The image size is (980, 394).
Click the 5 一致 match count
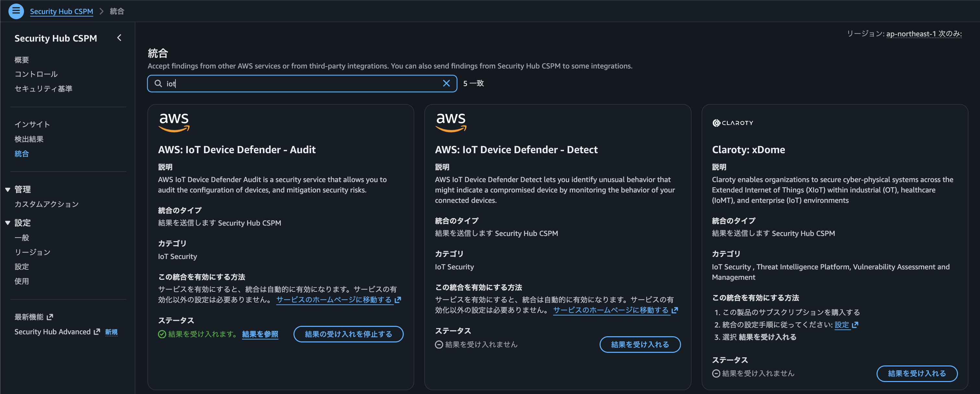click(x=473, y=83)
